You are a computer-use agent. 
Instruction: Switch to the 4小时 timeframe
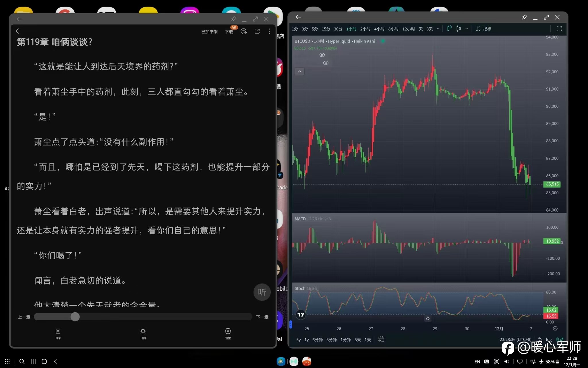click(379, 29)
